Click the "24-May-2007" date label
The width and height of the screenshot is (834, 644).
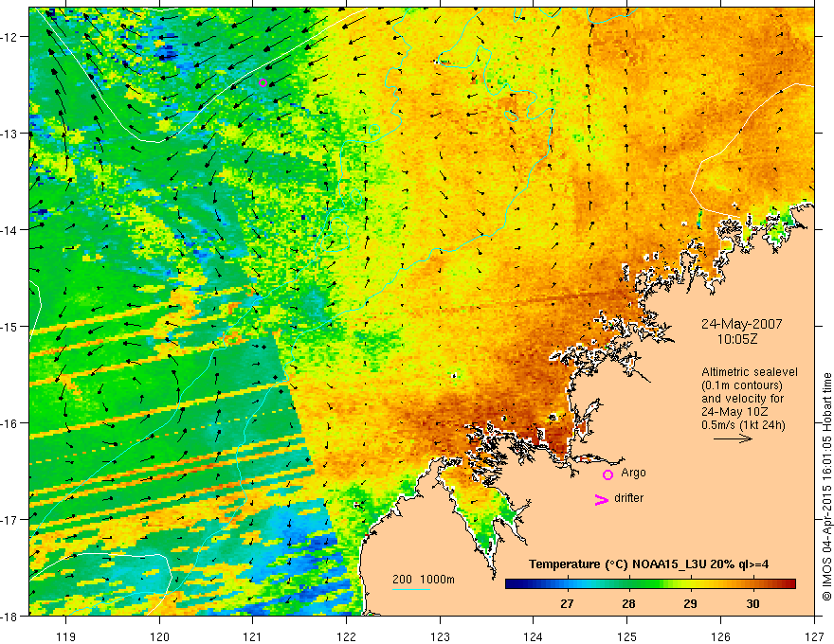[741, 324]
